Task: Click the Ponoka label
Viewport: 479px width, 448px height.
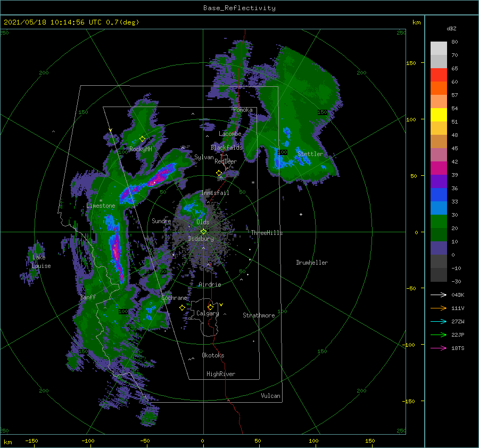Action: coord(243,110)
